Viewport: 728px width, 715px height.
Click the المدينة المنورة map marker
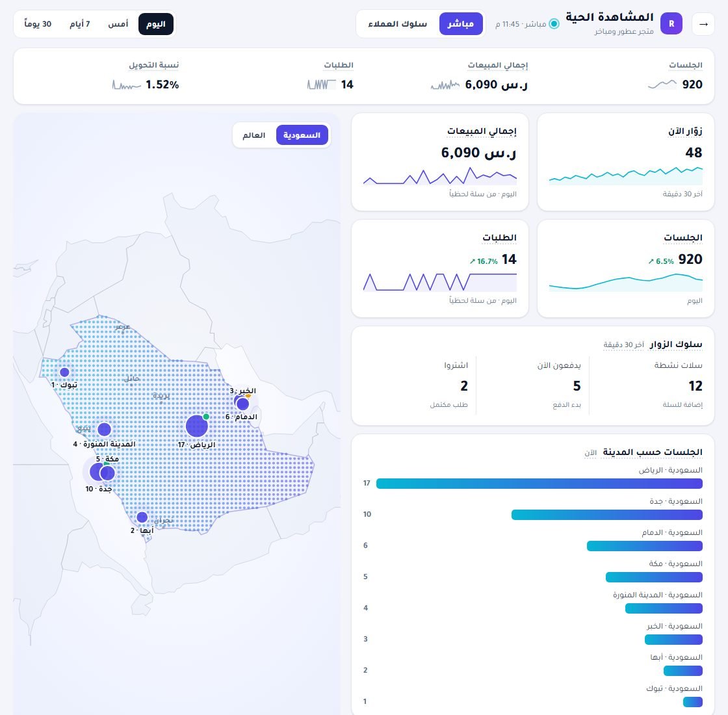coord(105,429)
